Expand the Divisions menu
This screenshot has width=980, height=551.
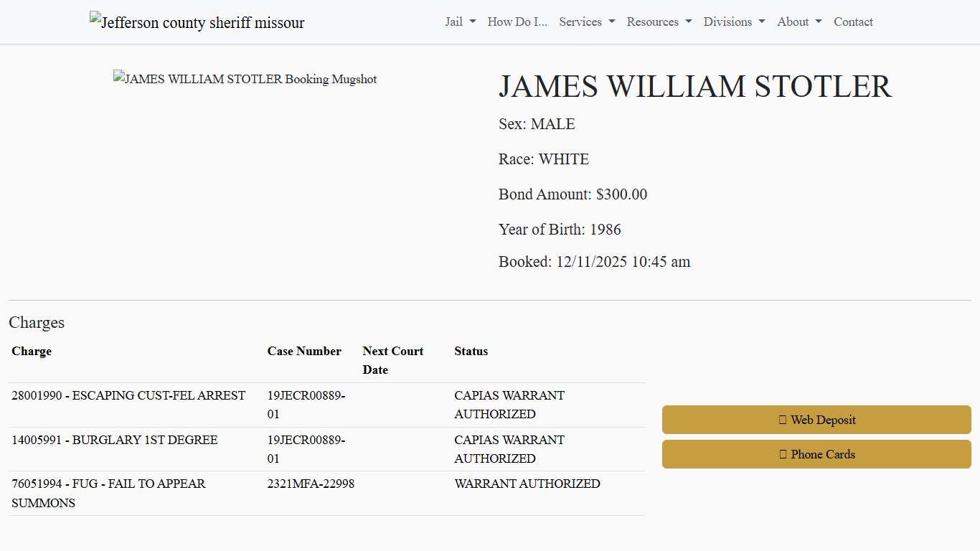(733, 22)
